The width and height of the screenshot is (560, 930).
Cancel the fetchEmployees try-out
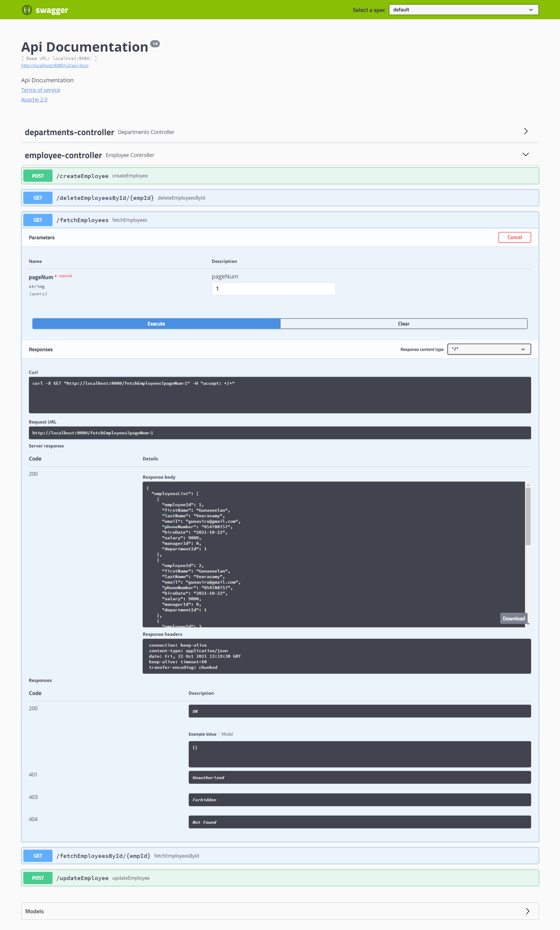tap(515, 237)
